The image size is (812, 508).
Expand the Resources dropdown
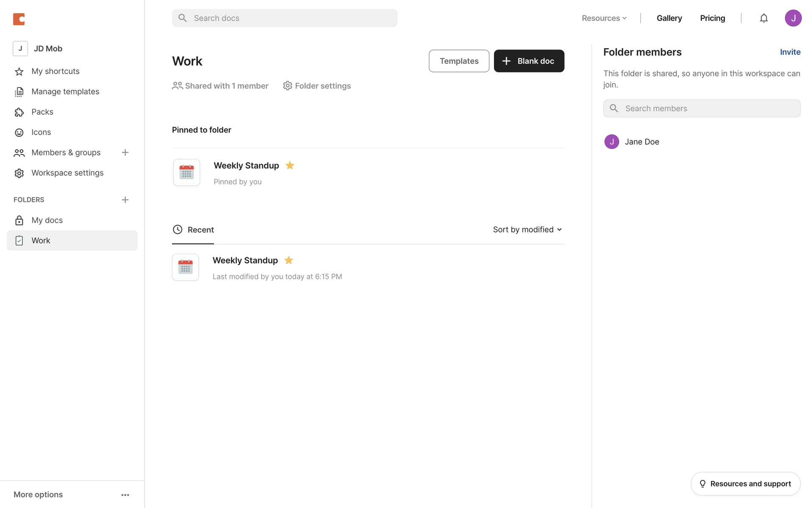[604, 18]
